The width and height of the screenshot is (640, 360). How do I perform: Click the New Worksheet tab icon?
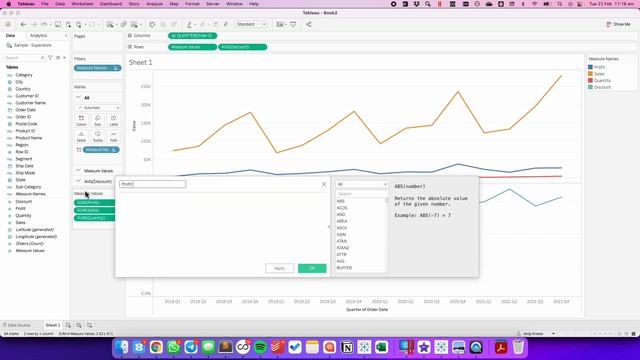tap(68, 325)
